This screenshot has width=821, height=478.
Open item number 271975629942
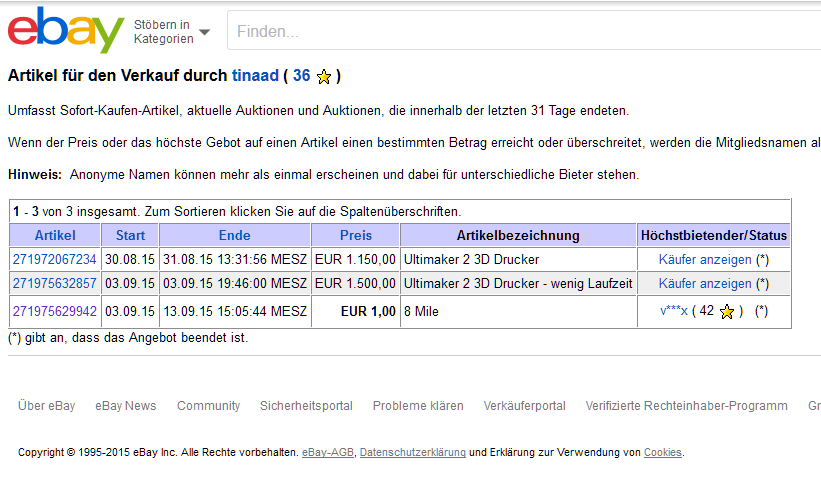click(55, 311)
